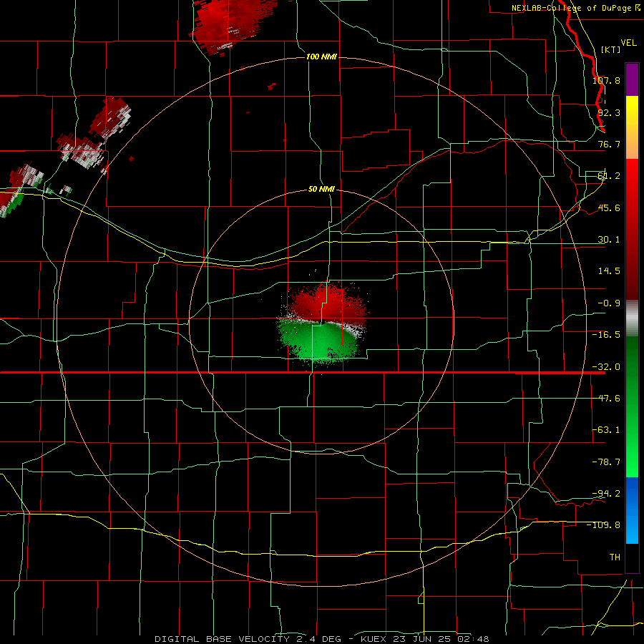Select the 107.8 legend value
The width and height of the screenshot is (644, 644).
click(607, 80)
